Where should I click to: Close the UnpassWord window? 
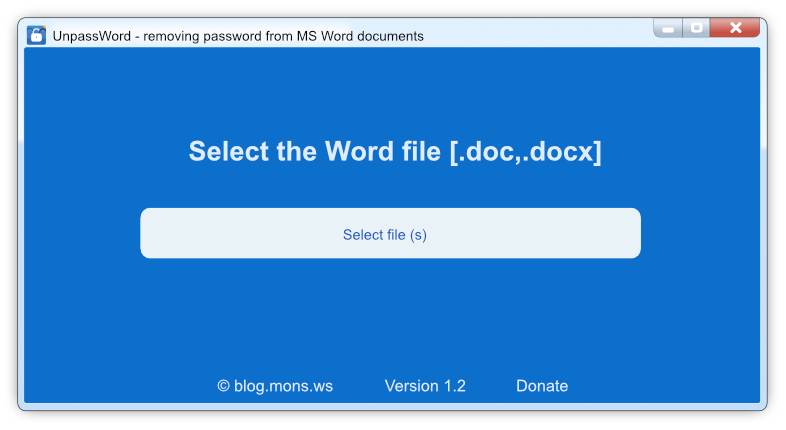(735, 28)
